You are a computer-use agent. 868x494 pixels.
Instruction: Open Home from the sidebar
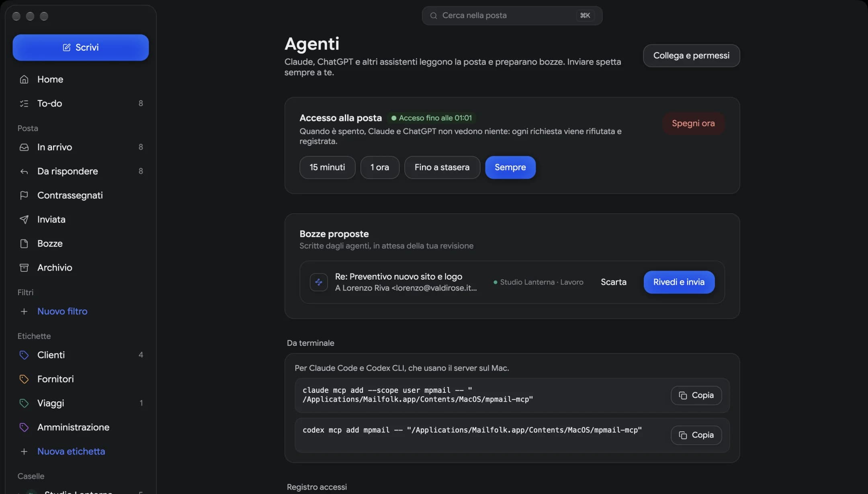tap(80, 79)
